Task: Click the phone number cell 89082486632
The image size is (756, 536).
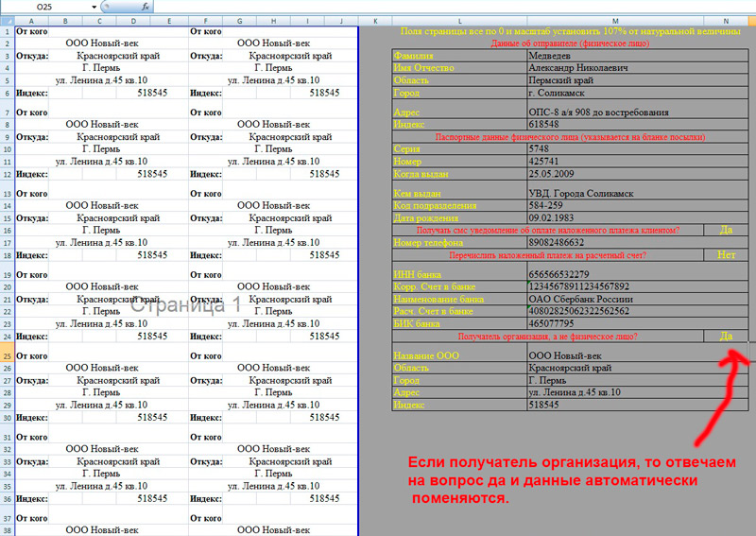Action: [614, 242]
